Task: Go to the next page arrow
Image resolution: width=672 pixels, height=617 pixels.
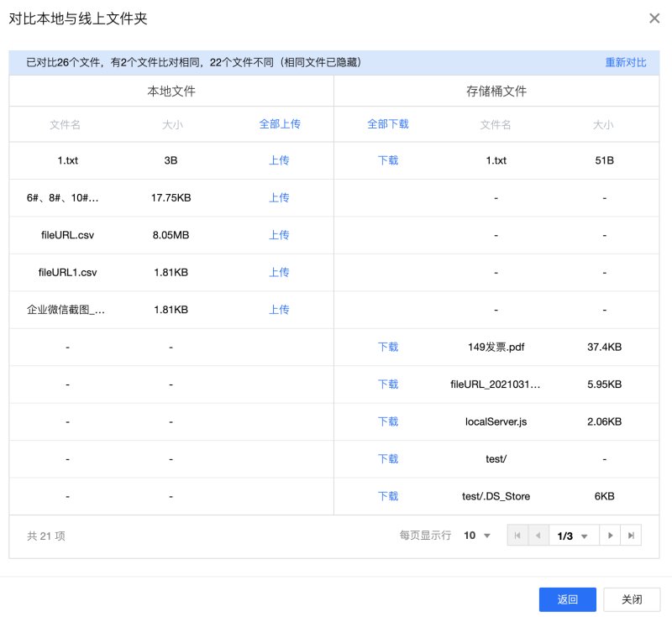Action: [x=610, y=536]
